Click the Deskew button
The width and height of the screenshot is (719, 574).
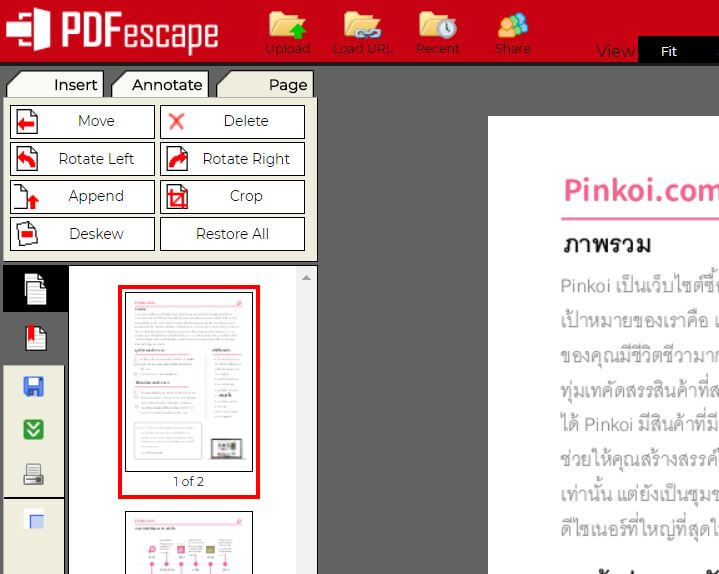[83, 234]
